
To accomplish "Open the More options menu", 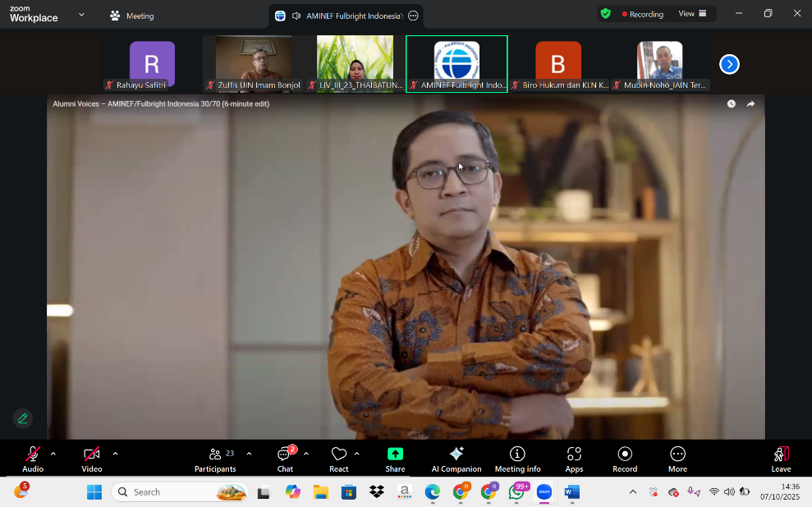I will tap(677, 459).
